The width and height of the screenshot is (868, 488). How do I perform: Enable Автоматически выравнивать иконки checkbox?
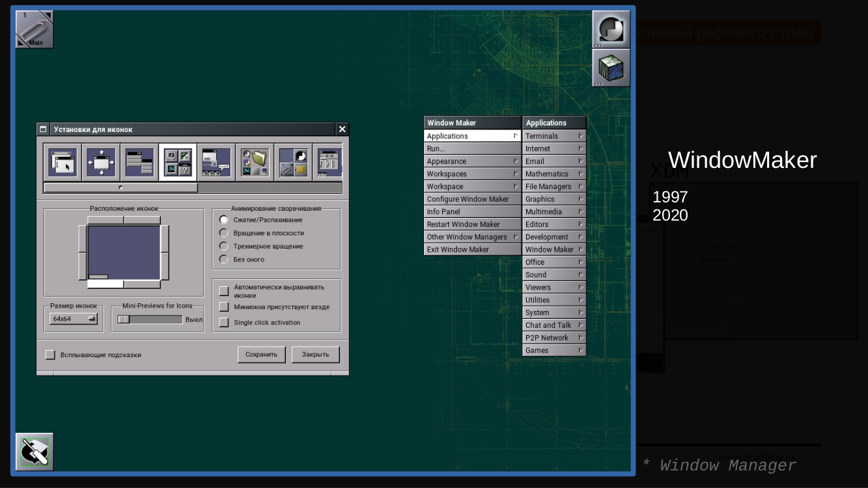pos(224,291)
